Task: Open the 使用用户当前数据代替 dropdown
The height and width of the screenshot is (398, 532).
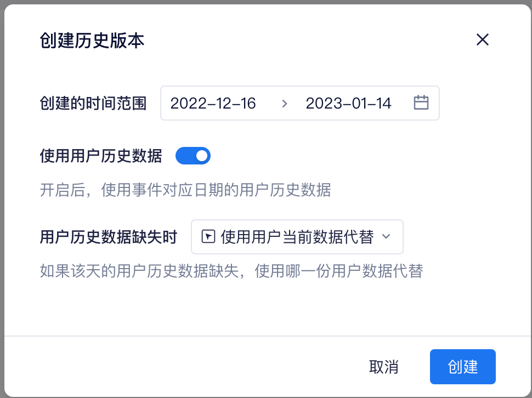Action: 297,237
